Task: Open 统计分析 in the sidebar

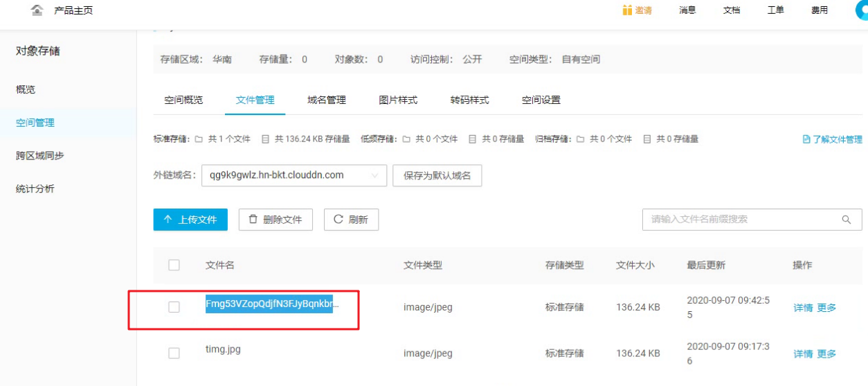Action: pyautogui.click(x=35, y=188)
